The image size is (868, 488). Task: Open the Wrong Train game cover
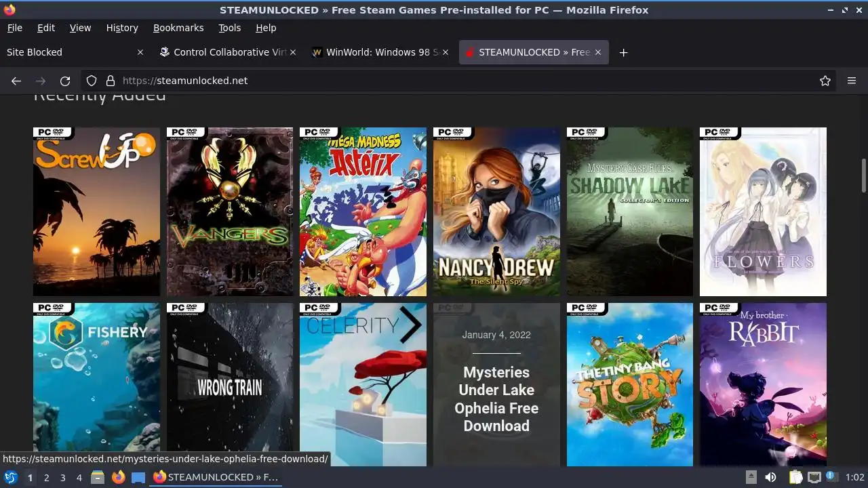tap(230, 384)
